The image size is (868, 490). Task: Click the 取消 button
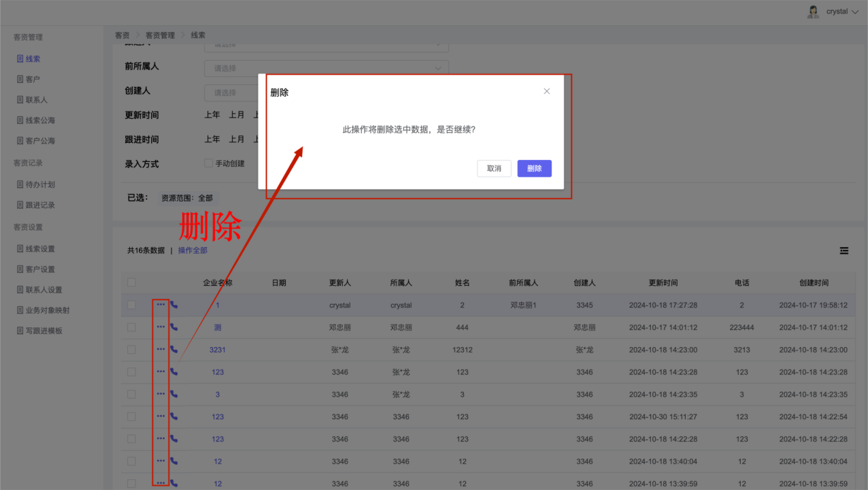(494, 169)
